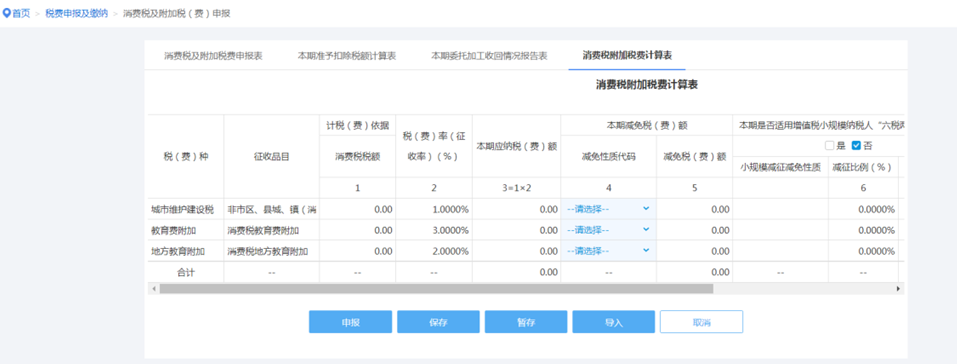Click the 取消 button
The height and width of the screenshot is (364, 957).
click(x=701, y=322)
